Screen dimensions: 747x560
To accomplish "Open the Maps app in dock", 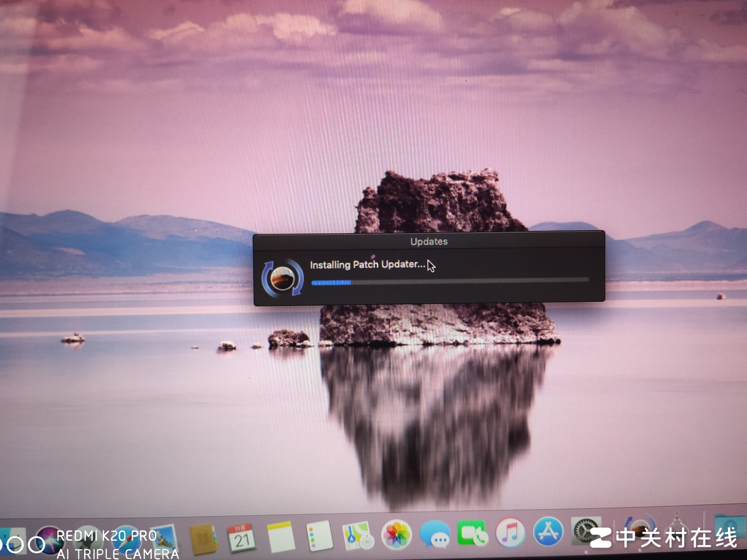I will coord(357,535).
